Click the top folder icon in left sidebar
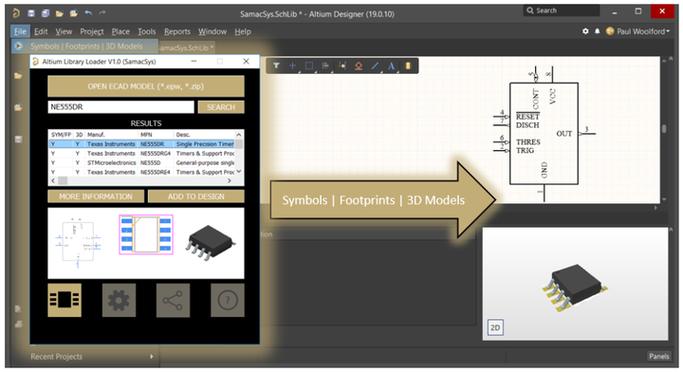Viewport: 683px width, 372px height. click(x=18, y=76)
